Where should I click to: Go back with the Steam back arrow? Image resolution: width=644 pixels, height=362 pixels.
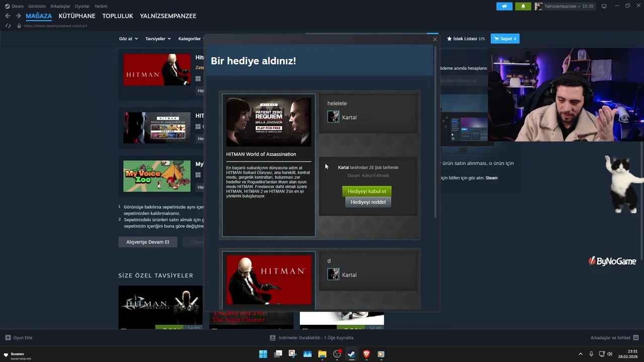(x=8, y=16)
